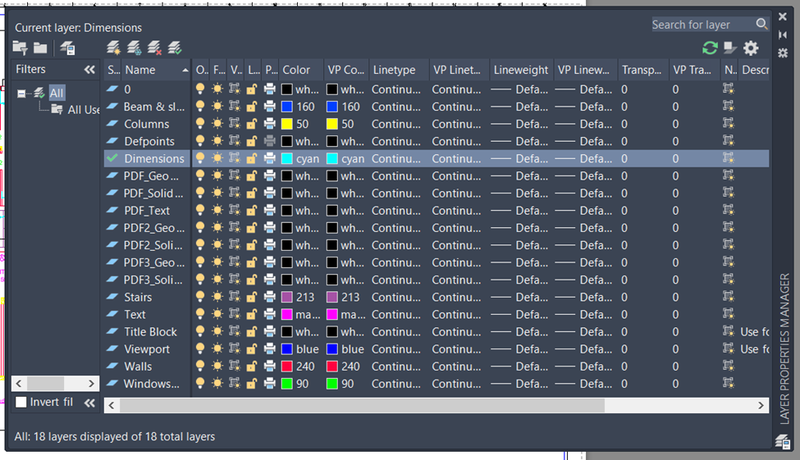Toggle plot printer icon for Walls layer
Image resolution: width=800 pixels, height=460 pixels.
click(270, 366)
